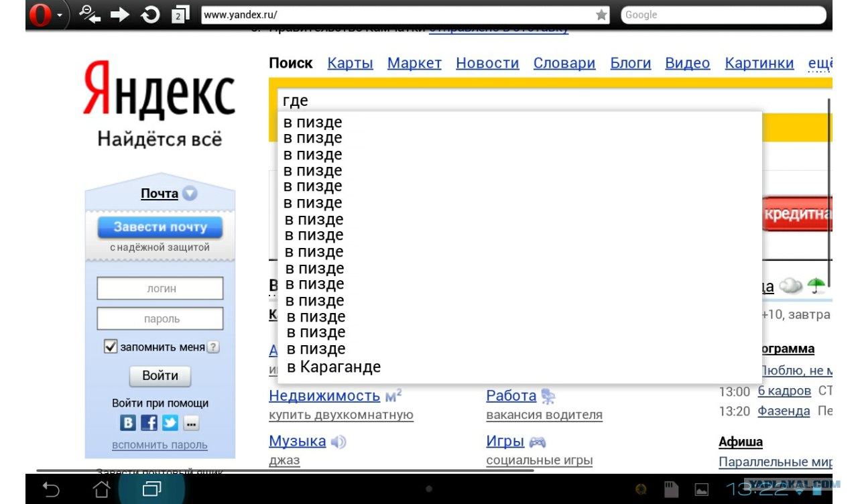Image resolution: width=858 pixels, height=504 pixels.
Task: Click the Yandex search box containing где
Action: click(554, 101)
